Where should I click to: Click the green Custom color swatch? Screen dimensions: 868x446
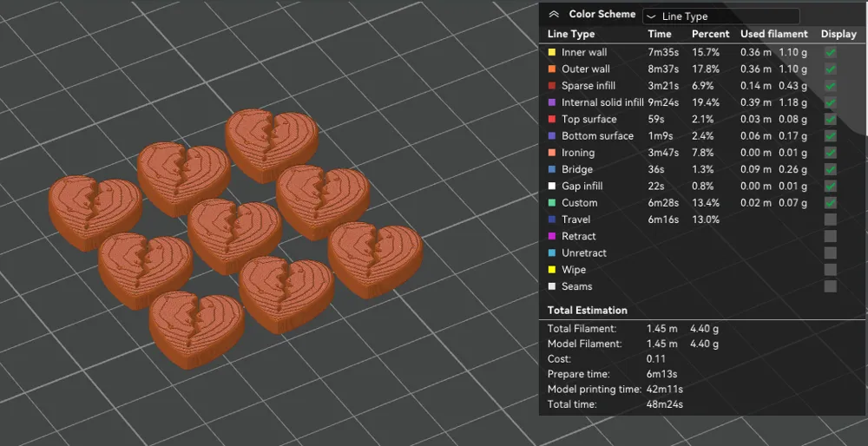551,202
